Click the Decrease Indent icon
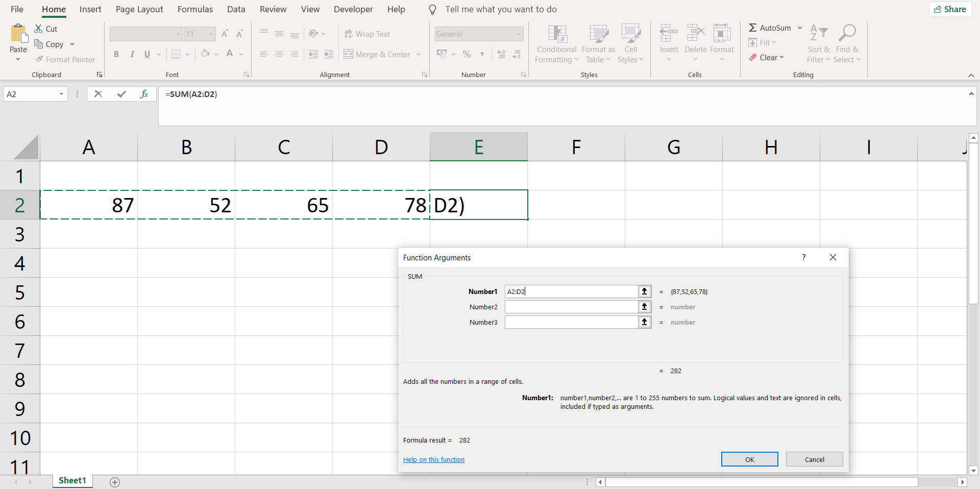980x489 pixels. point(313,54)
